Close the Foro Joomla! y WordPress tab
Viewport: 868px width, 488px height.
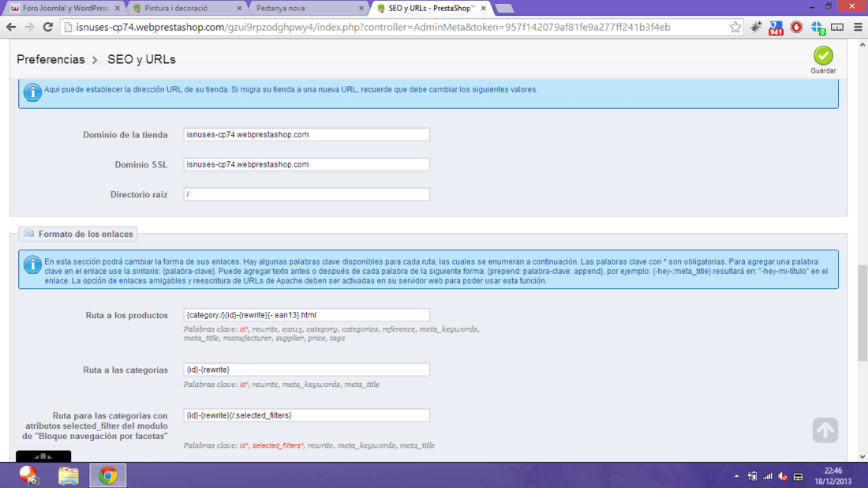(118, 9)
